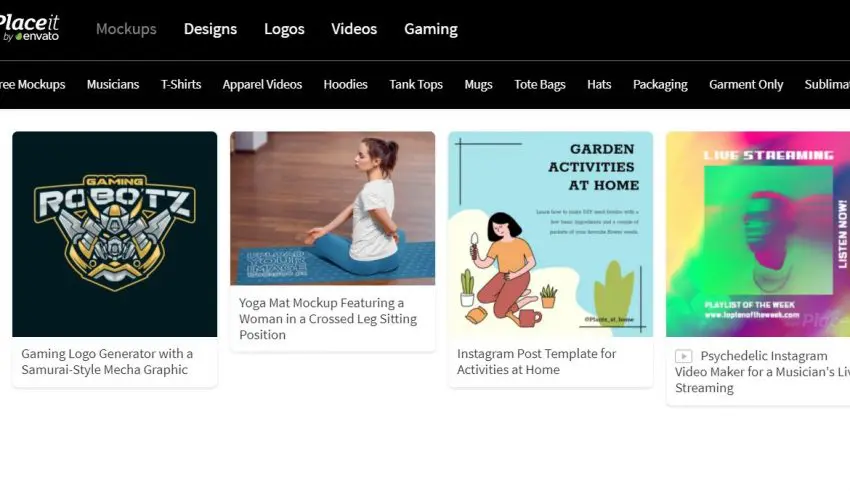Click 'Instagram Post Template for Activities at Home' title
The width and height of the screenshot is (850, 491).
point(536,361)
